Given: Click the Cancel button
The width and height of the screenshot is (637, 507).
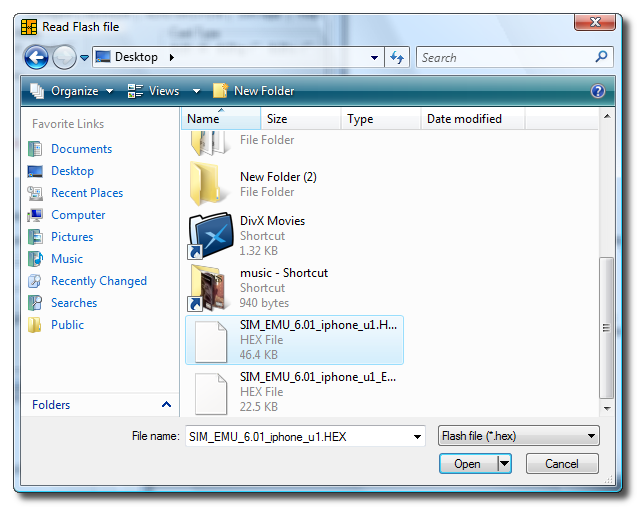Looking at the screenshot, I should pos(562,464).
